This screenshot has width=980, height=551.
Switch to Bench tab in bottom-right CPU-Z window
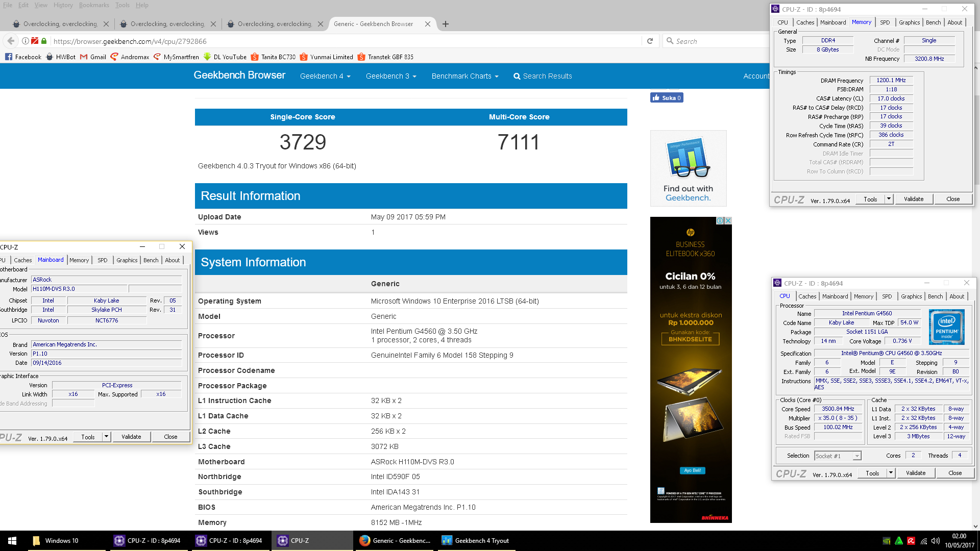click(x=935, y=296)
